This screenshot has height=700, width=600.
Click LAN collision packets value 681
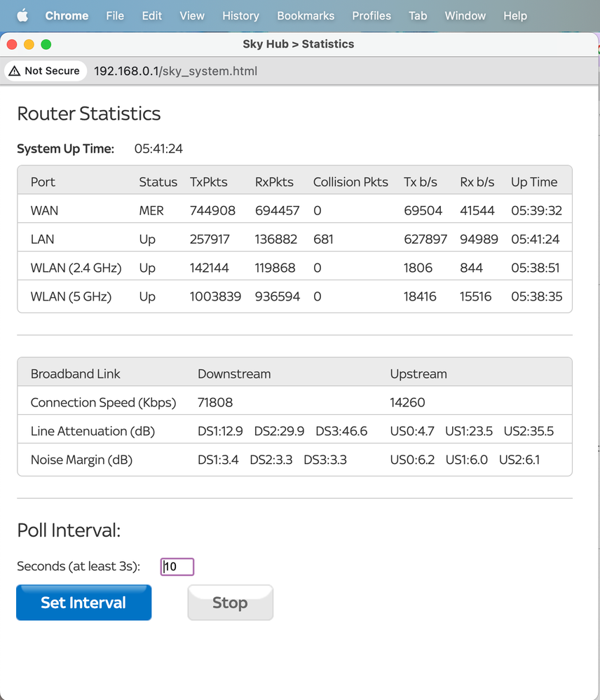coord(323,239)
